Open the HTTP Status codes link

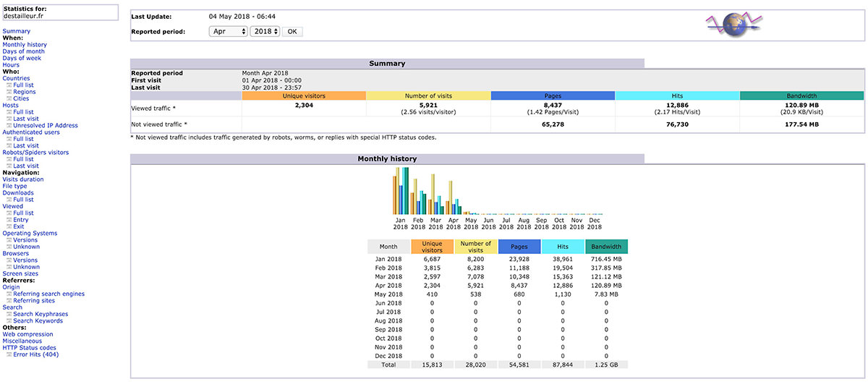[29, 348]
